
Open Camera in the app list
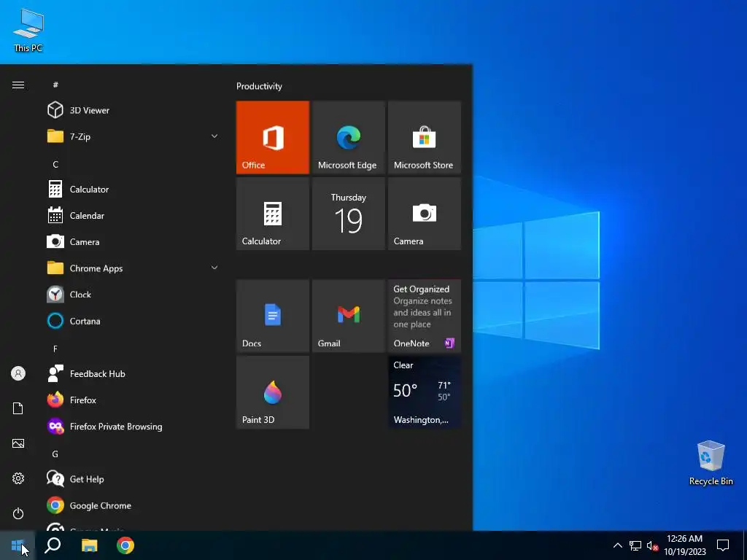pyautogui.click(x=133, y=242)
